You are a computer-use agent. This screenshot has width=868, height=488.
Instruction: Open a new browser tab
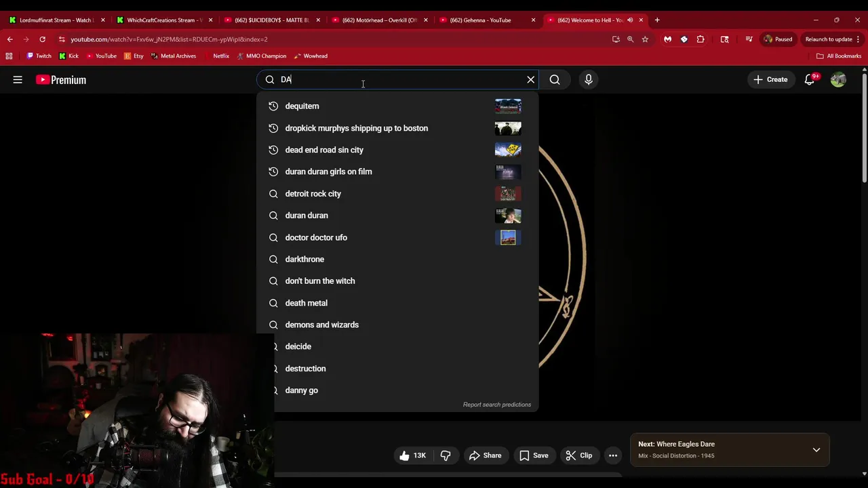[657, 20]
